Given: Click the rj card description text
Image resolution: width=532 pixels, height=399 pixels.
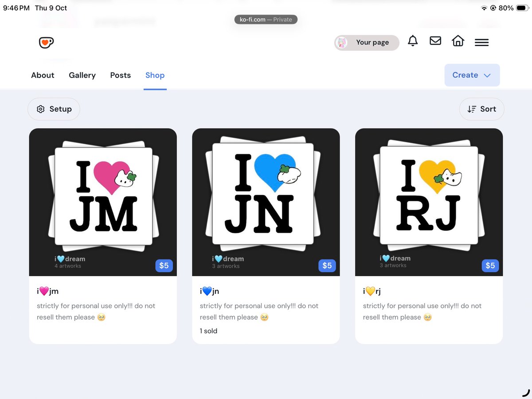Looking at the screenshot, I should [x=422, y=312].
